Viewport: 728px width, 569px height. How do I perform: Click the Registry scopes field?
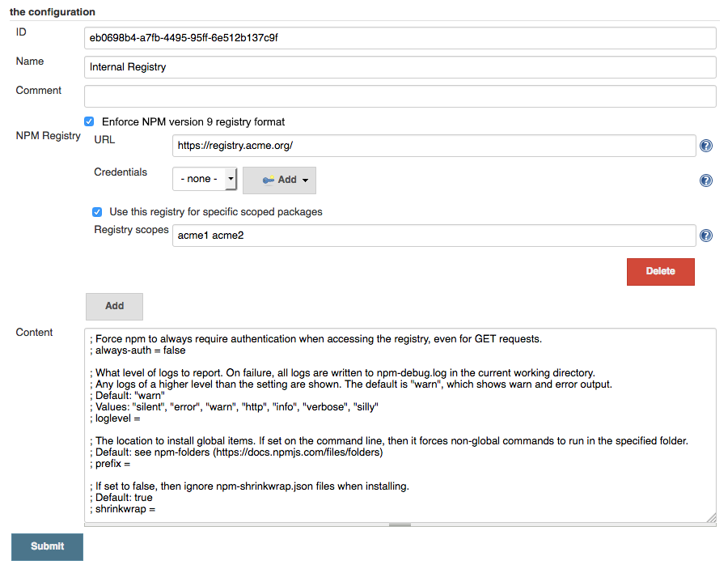434,236
